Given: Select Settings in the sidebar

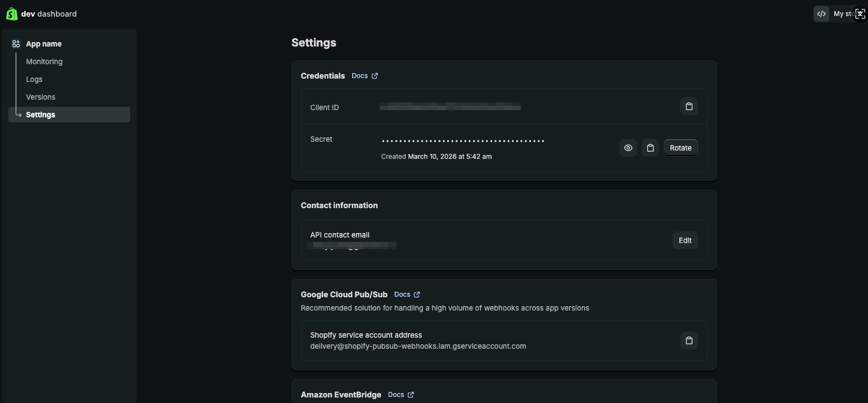Looking at the screenshot, I should point(40,115).
